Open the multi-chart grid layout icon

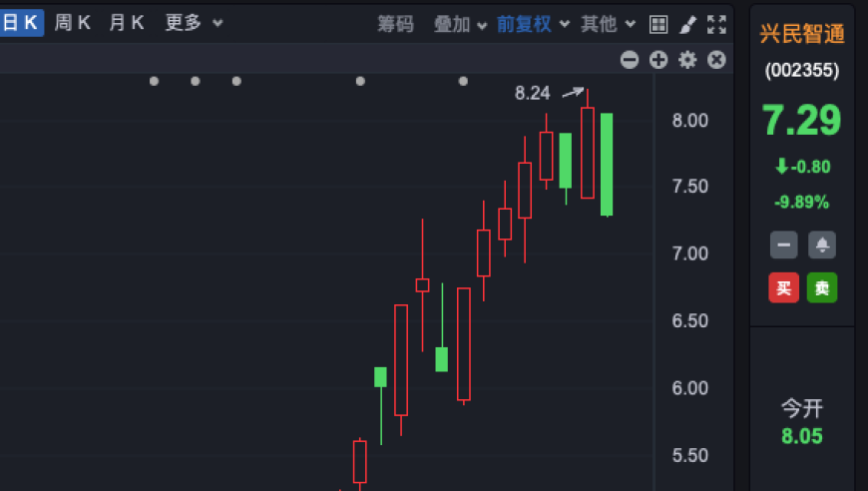tap(658, 24)
